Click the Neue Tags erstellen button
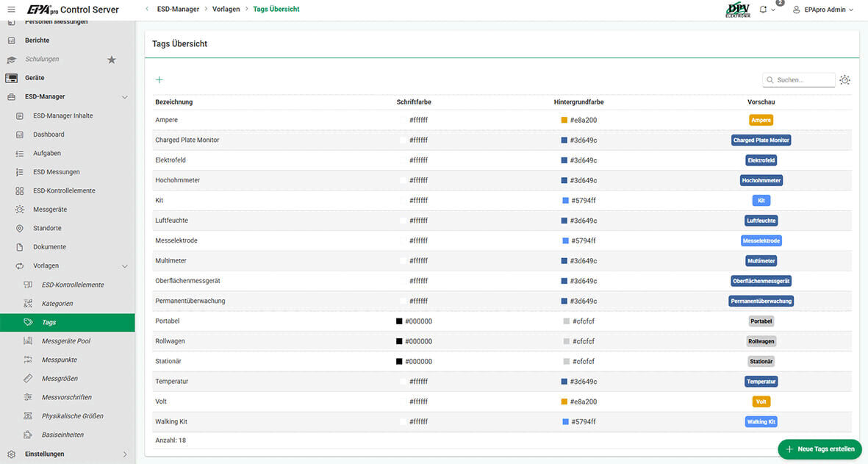The image size is (868, 464). [x=819, y=449]
